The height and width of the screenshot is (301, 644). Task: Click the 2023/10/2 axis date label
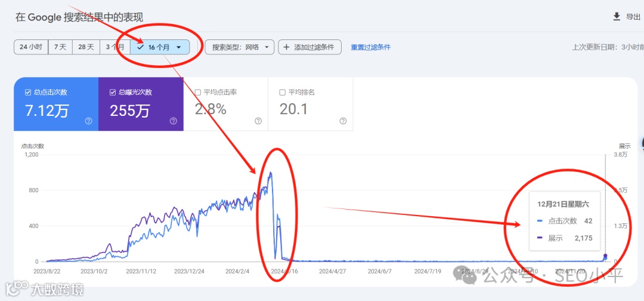tap(94, 271)
